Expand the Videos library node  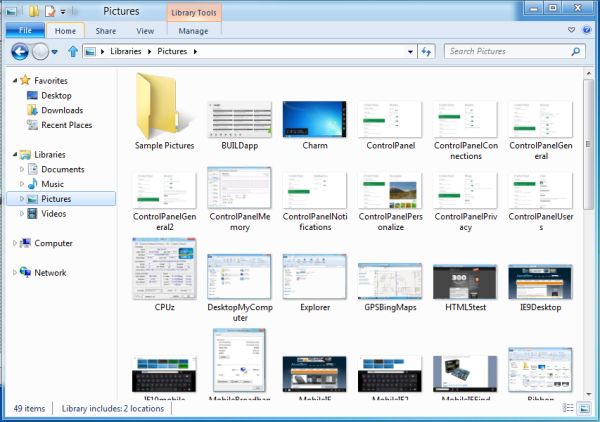click(x=22, y=213)
